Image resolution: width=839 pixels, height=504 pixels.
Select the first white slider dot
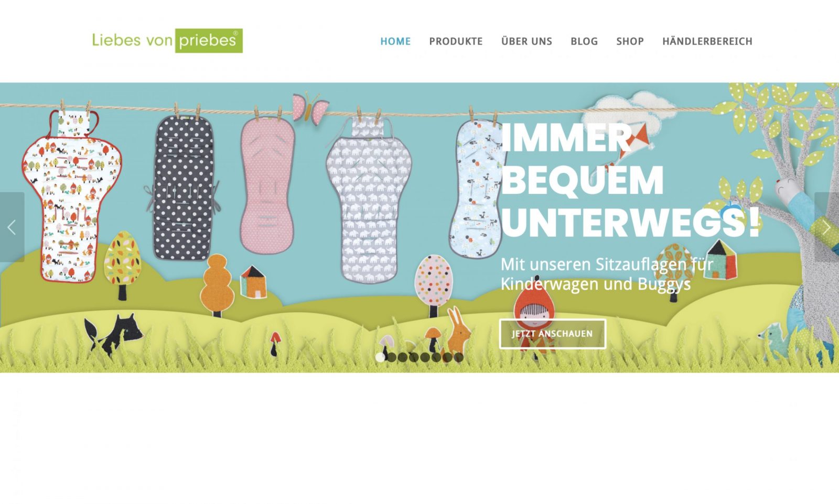(380, 357)
